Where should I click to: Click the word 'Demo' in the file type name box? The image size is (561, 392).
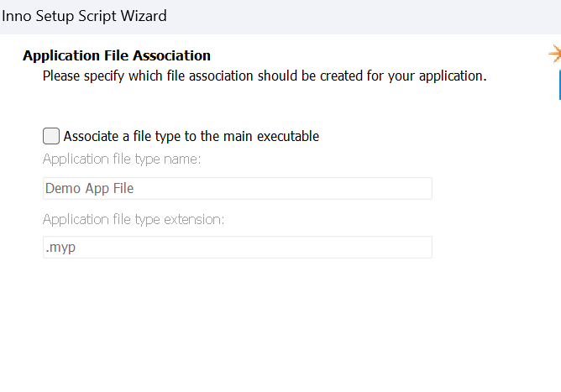tap(60, 189)
